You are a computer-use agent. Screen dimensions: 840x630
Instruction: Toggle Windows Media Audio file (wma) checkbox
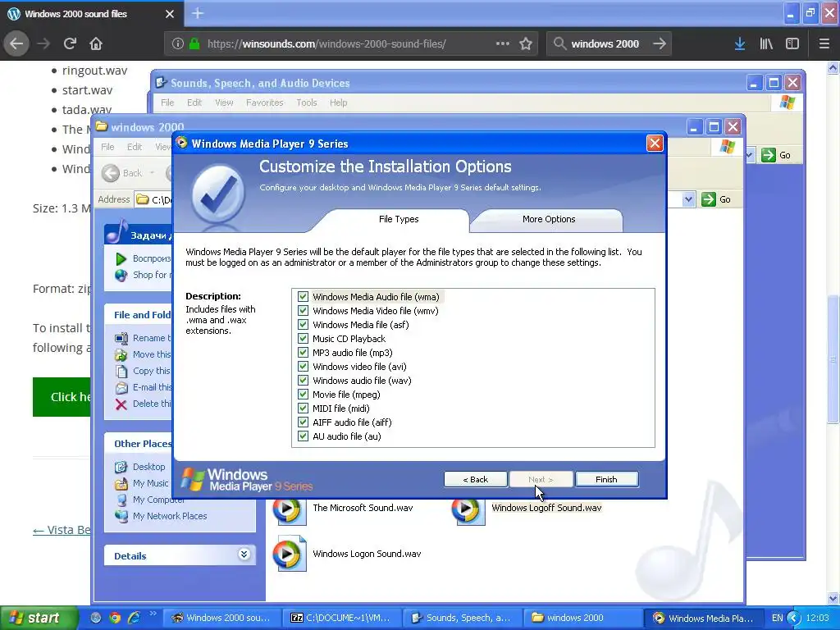[x=304, y=297]
